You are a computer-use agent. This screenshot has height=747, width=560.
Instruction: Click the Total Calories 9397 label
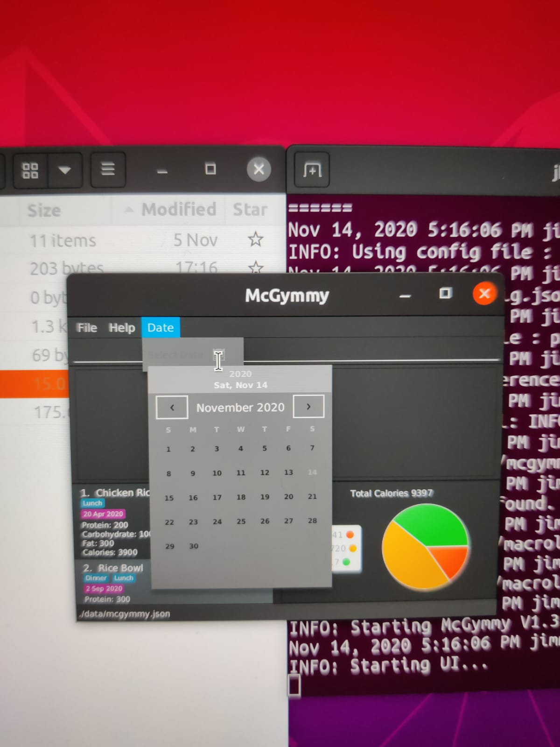(x=392, y=493)
